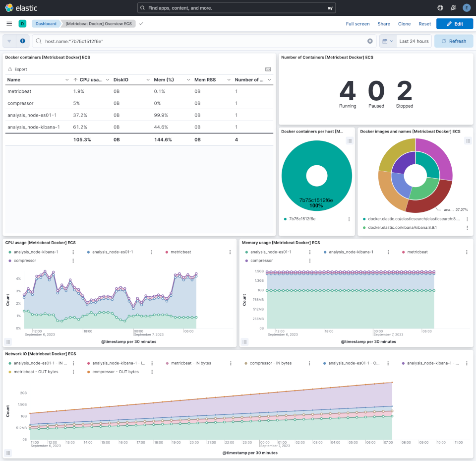This screenshot has width=476, height=461.
Task: Open options for Memory analysis_node-es01-1 legend
Action: [x=309, y=252]
